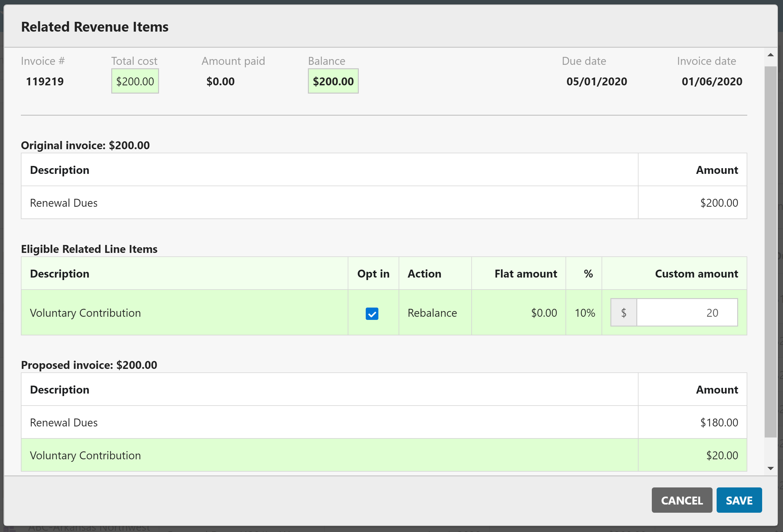Viewport: 783px width, 532px height.
Task: Click the proposed Voluntary Contribution $20.00 row
Action: [x=202, y=455]
